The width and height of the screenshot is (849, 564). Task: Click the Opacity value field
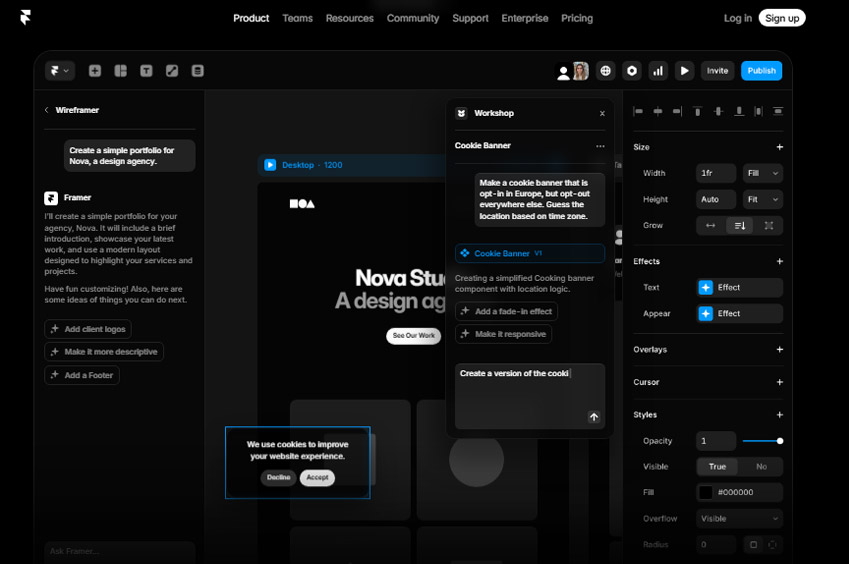tap(716, 441)
